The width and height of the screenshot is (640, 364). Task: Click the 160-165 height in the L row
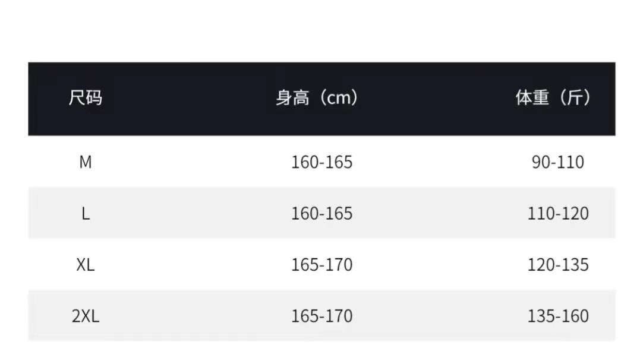point(321,214)
